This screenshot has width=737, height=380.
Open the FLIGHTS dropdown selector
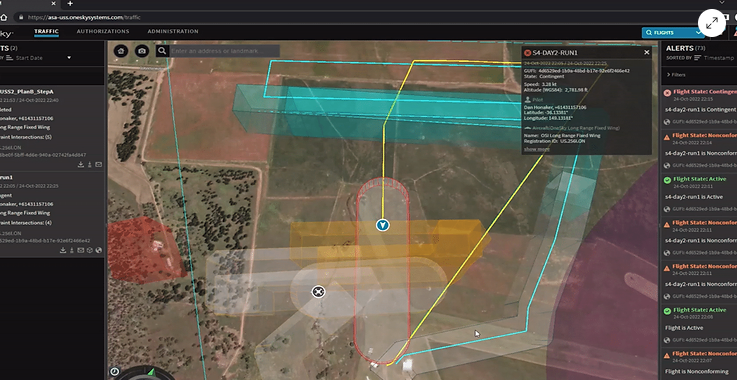coord(673,32)
